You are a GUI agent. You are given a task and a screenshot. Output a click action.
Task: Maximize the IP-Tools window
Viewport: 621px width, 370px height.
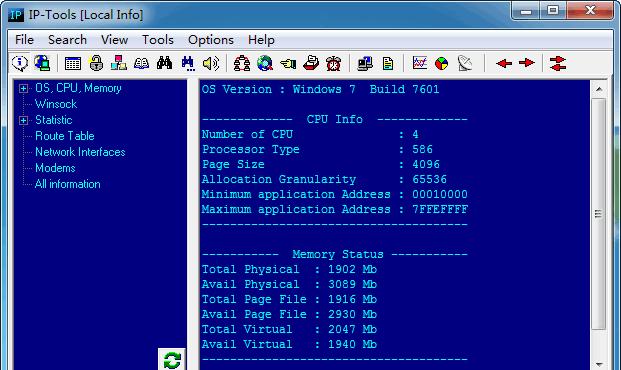(553, 11)
